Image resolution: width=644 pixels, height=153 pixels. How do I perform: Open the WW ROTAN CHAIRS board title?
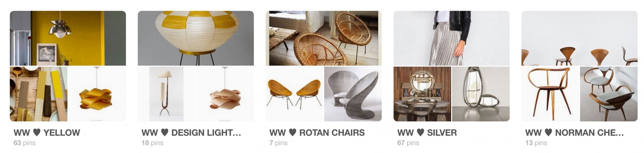(317, 132)
